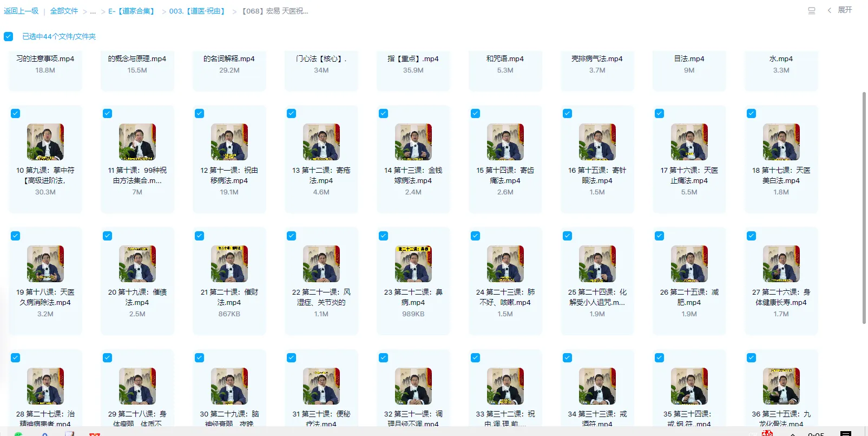Go to 003.【道医·祝由】 breadcrumb folder
This screenshot has width=868, height=436.
tap(198, 11)
